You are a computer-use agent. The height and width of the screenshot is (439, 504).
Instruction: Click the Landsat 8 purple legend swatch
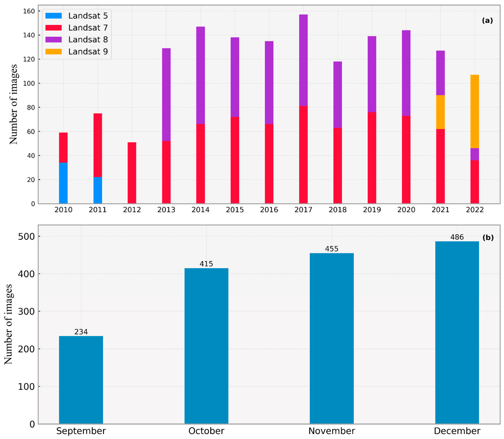coord(53,39)
